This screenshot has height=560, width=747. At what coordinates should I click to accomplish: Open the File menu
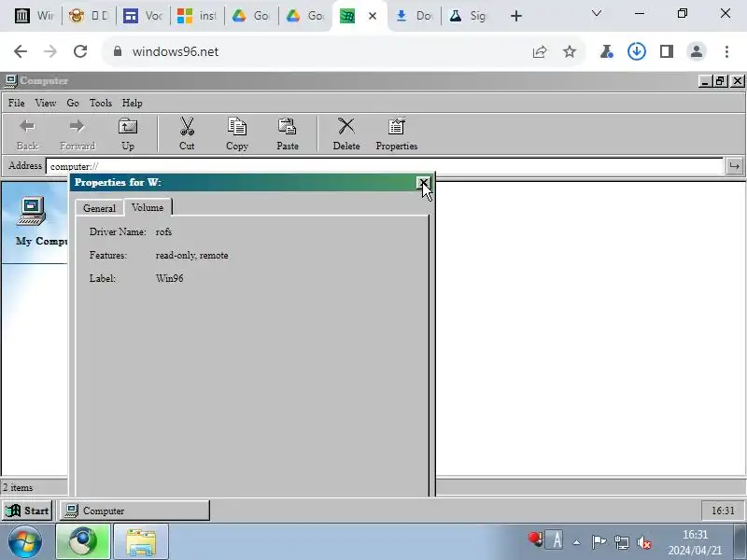(16, 103)
